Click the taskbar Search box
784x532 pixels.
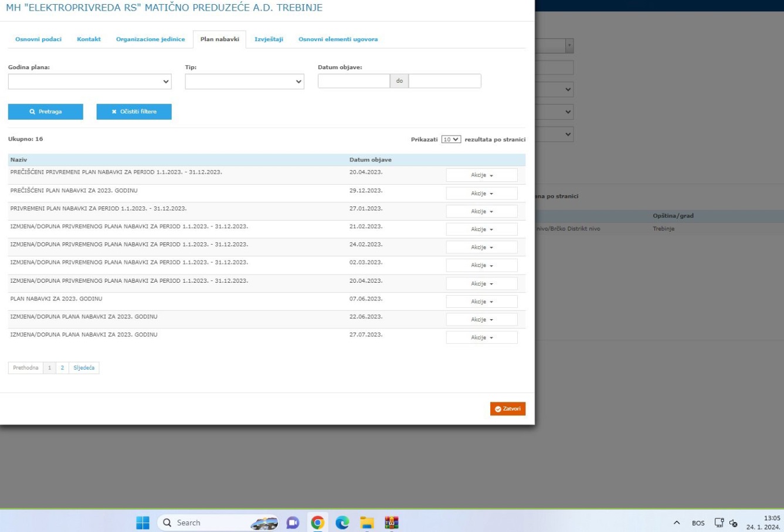pyautogui.click(x=218, y=523)
